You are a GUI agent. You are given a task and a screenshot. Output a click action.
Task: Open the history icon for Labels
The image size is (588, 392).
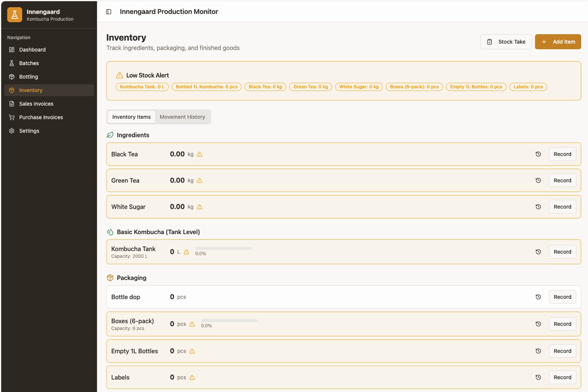[538, 377]
